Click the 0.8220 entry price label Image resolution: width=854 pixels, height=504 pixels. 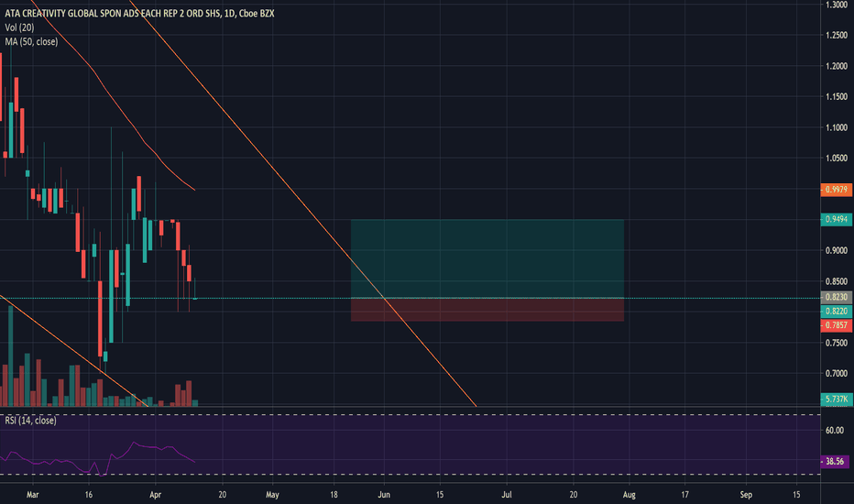click(836, 312)
